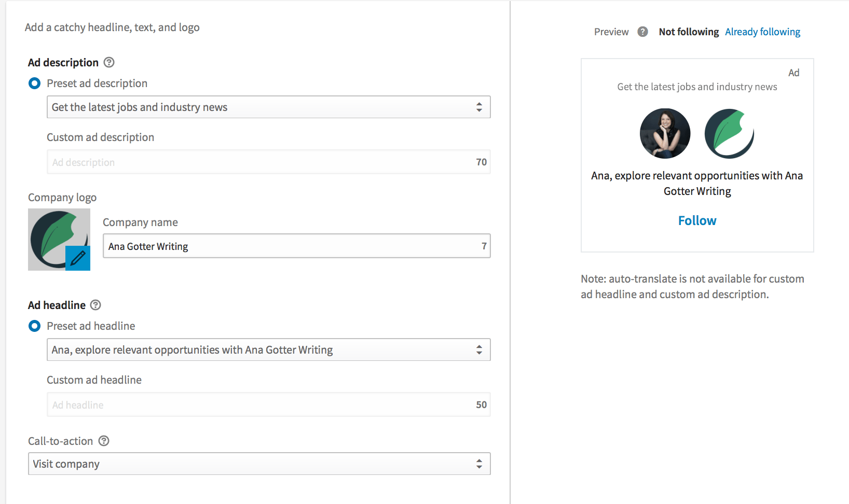Click the 'Preset ad headline' label

[91, 326]
